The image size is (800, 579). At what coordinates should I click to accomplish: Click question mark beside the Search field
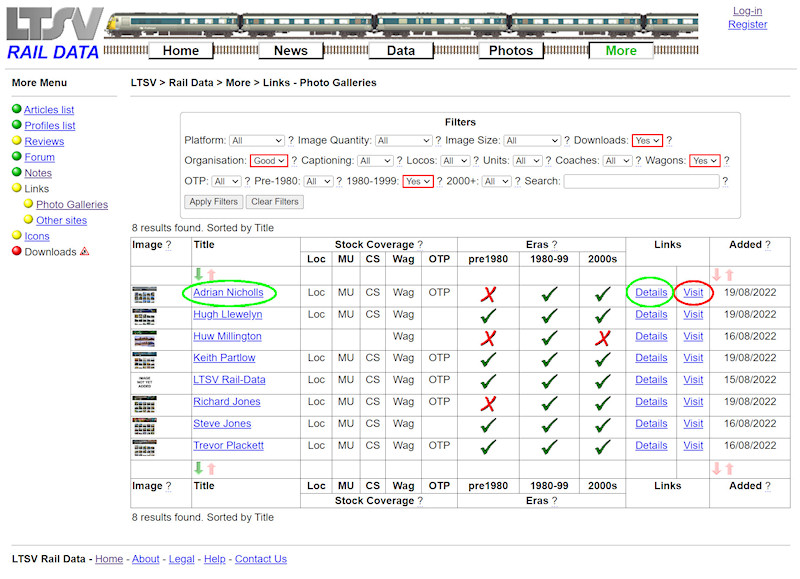point(725,181)
